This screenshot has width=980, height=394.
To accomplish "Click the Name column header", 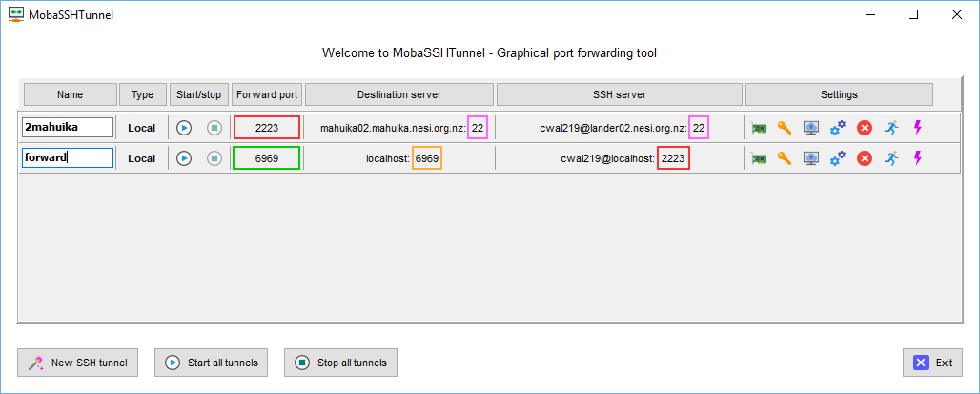I will pos(70,94).
